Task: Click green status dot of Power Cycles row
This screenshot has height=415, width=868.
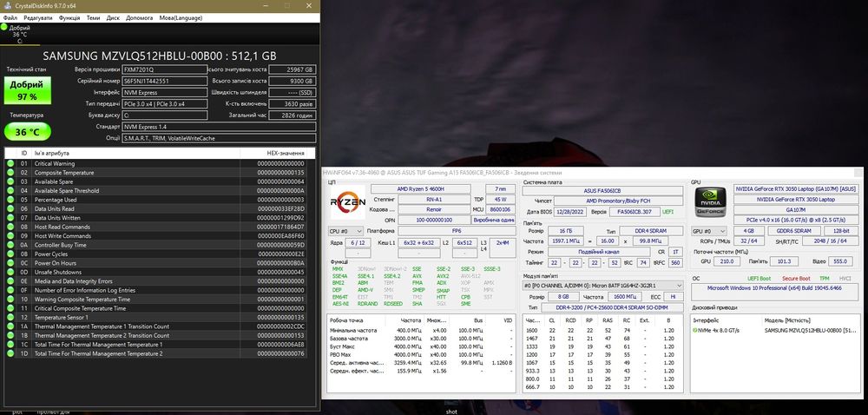Action: click(x=10, y=254)
